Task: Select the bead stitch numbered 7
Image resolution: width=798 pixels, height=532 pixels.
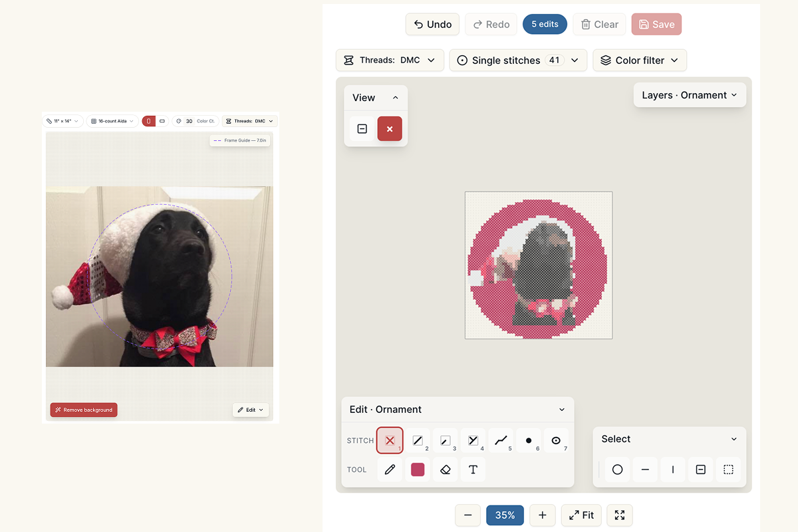Action: 557,440
